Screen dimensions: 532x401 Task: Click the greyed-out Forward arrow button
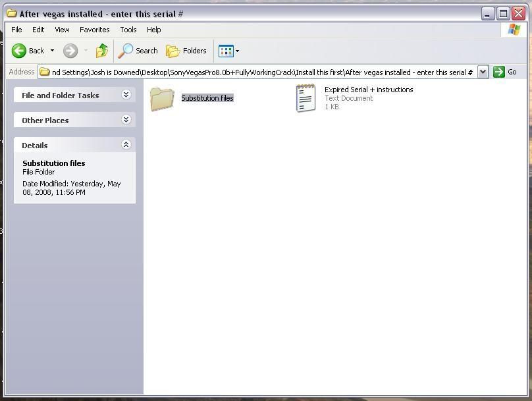pyautogui.click(x=70, y=51)
